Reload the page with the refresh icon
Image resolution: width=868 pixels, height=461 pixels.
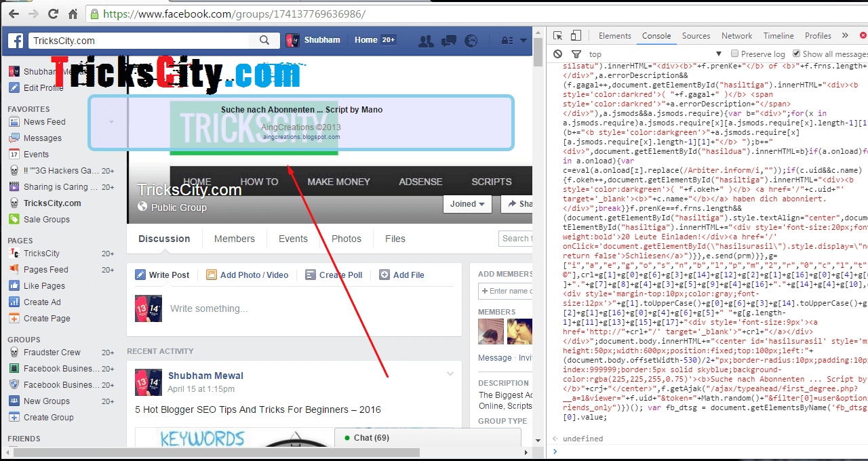click(54, 14)
